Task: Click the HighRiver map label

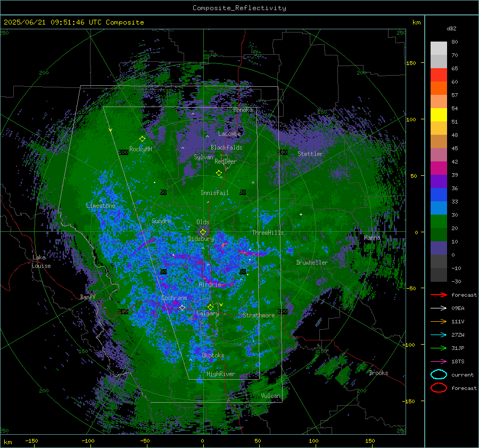Action: pos(220,374)
